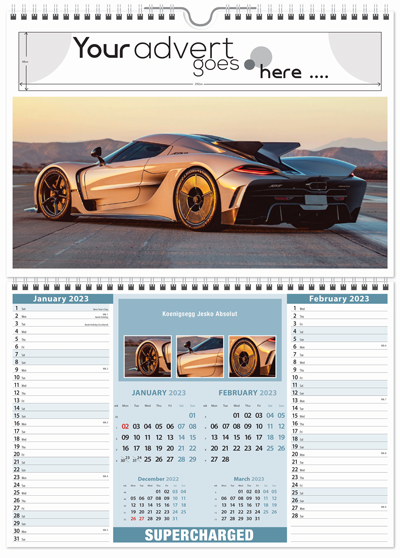Select the JANUARY 2023 month heading
Screen dimensions: 400x558
(159, 393)
